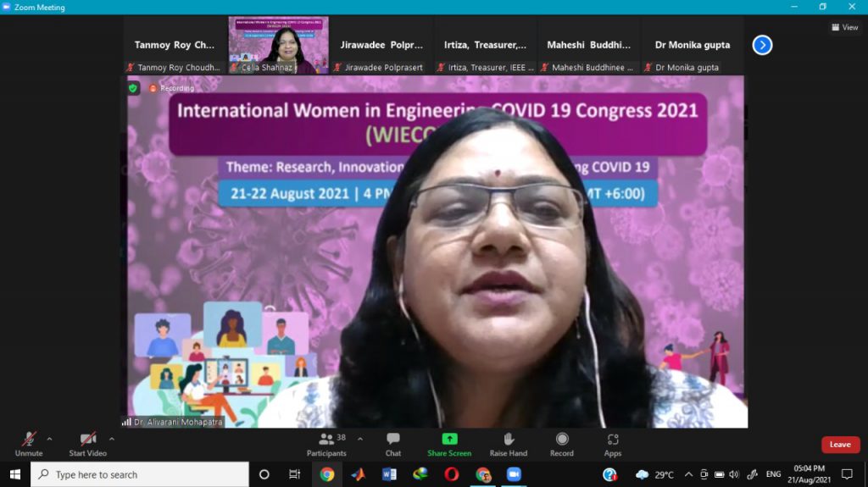The image size is (868, 487).
Task: Click the Get Help tray icon
Action: (609, 474)
